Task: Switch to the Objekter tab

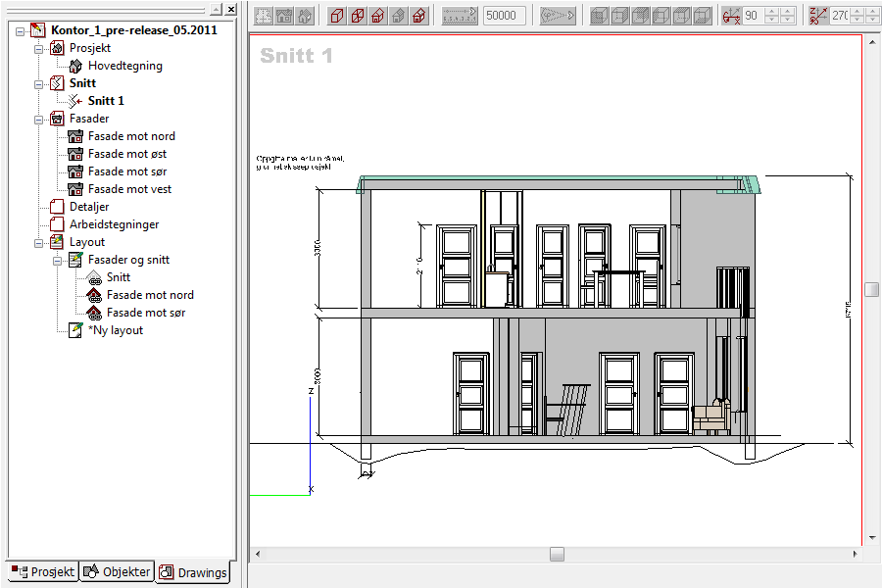Action: tap(117, 571)
